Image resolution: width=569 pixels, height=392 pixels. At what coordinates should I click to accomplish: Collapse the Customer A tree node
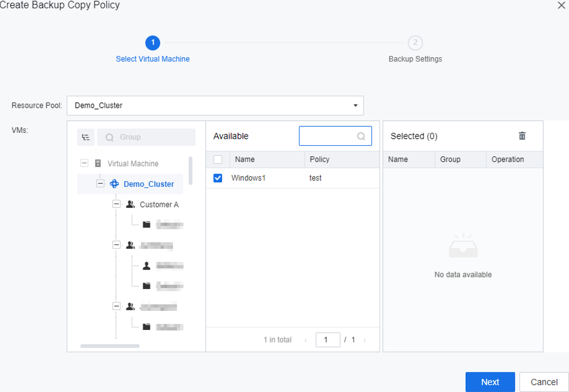coord(116,204)
